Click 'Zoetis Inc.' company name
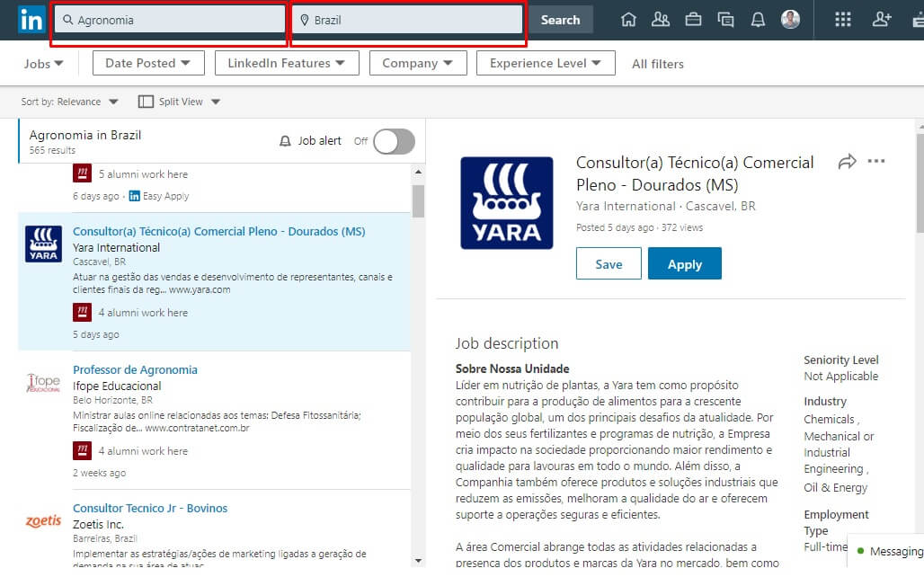The height and width of the screenshot is (586, 924). pyautogui.click(x=98, y=524)
